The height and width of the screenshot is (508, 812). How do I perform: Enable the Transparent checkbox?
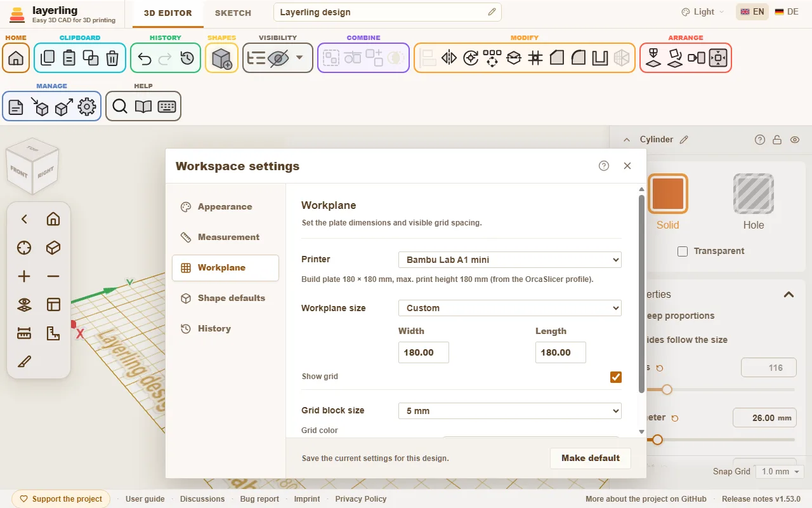pyautogui.click(x=683, y=251)
